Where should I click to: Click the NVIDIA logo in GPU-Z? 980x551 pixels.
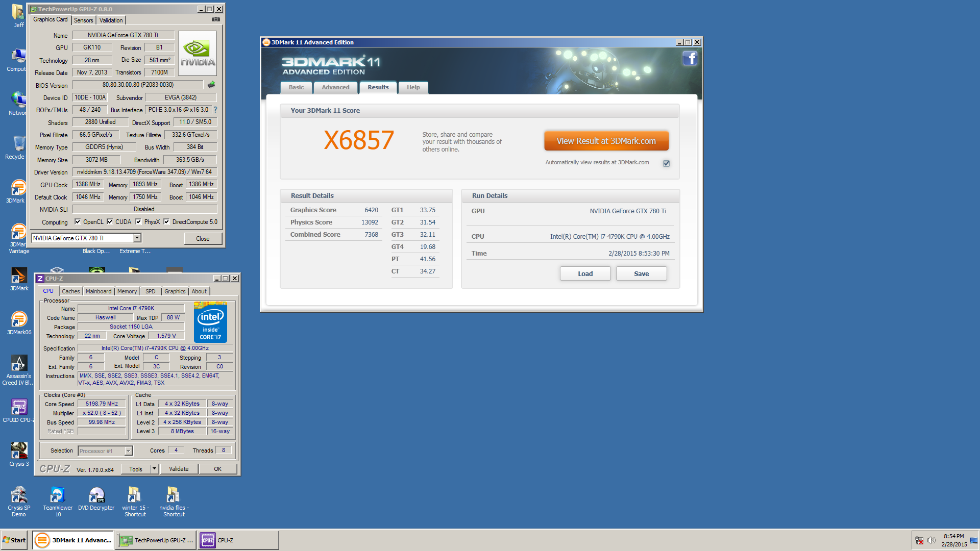coord(198,54)
